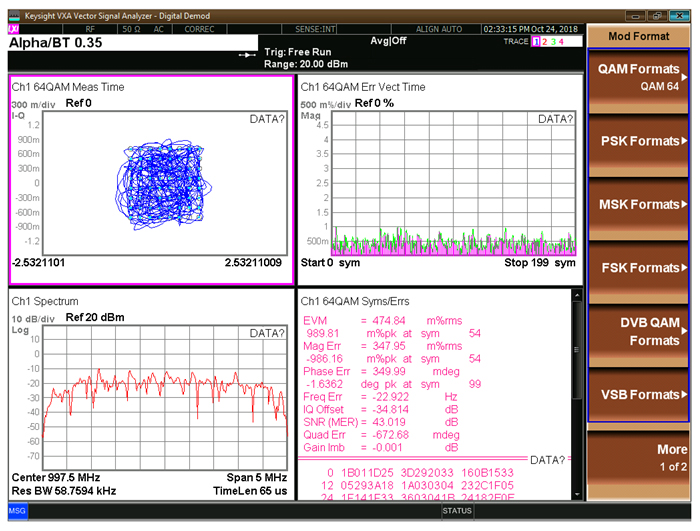Expand PSK Formats softkey menu
The height and width of the screenshot is (531, 700).
[638, 141]
